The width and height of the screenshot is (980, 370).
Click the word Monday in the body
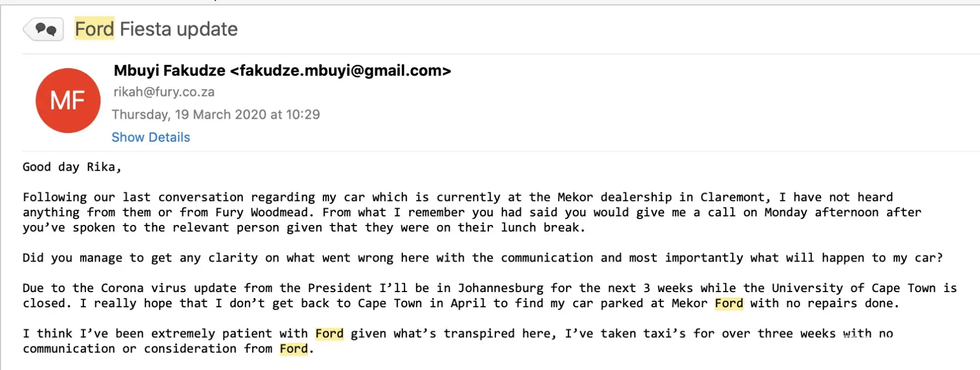tap(785, 213)
